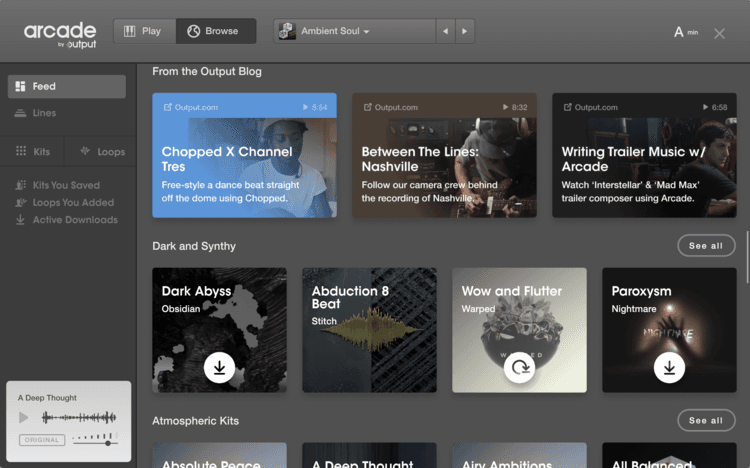Go to next kit with right arrow
This screenshot has height=468, width=750.
tap(464, 31)
